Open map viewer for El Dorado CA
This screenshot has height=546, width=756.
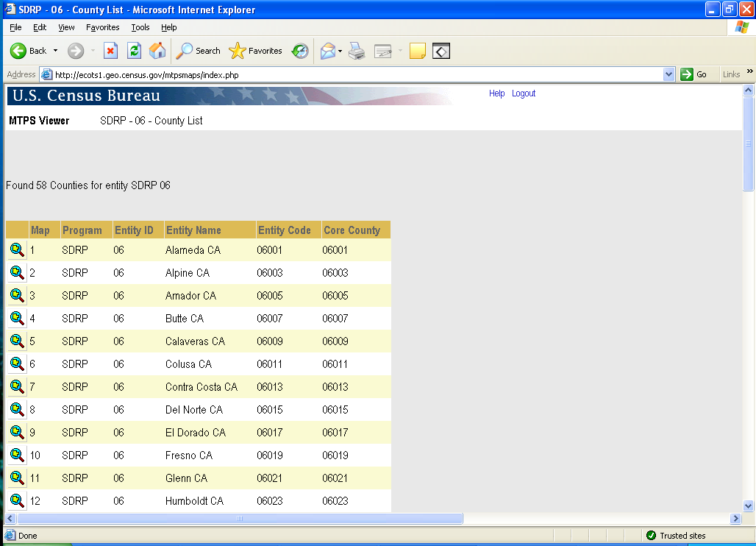pyautogui.click(x=18, y=432)
